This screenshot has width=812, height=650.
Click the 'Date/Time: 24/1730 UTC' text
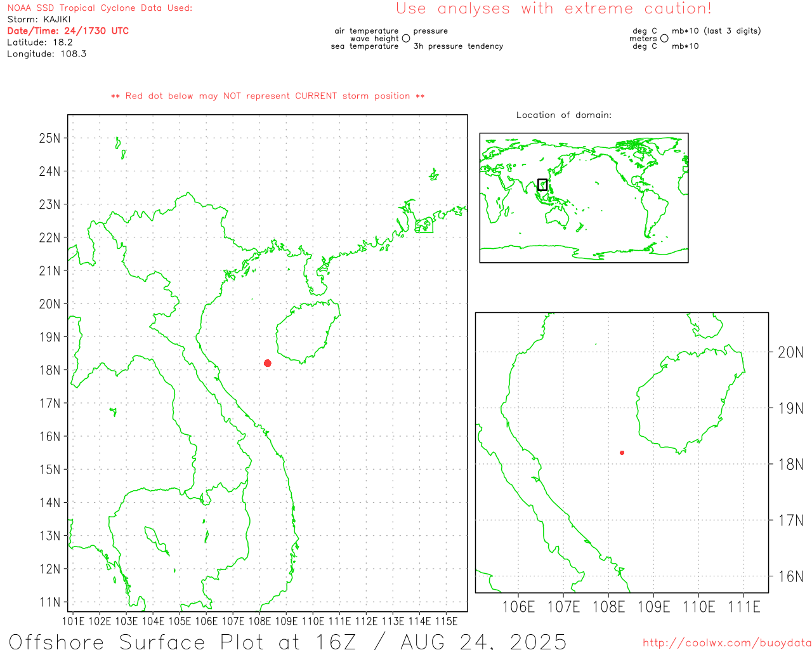click(x=68, y=30)
